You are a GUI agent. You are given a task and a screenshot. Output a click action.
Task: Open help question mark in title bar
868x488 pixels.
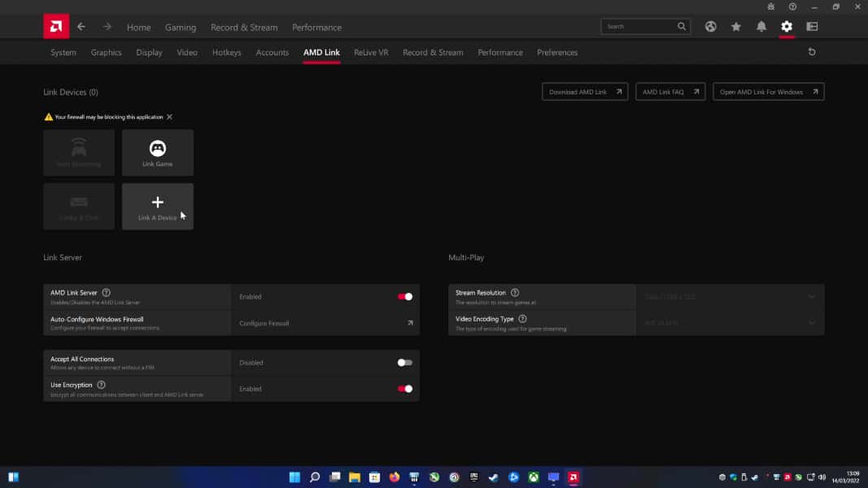tap(792, 7)
